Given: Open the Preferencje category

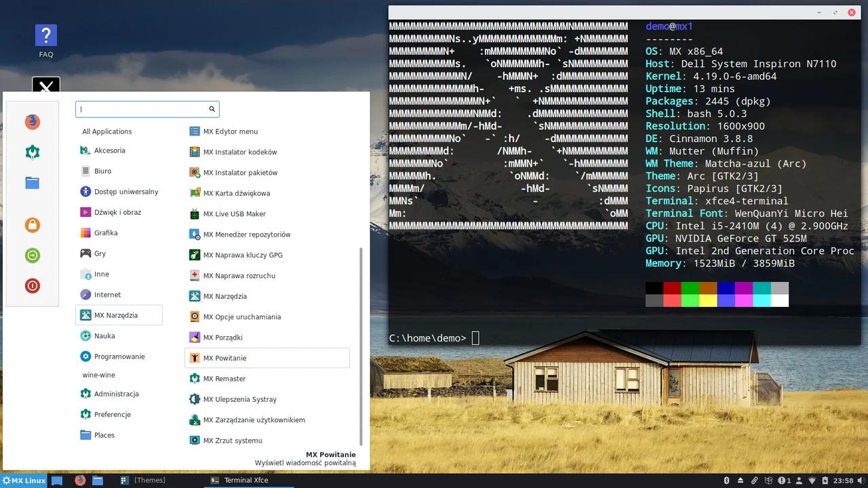Looking at the screenshot, I should click(x=119, y=415).
